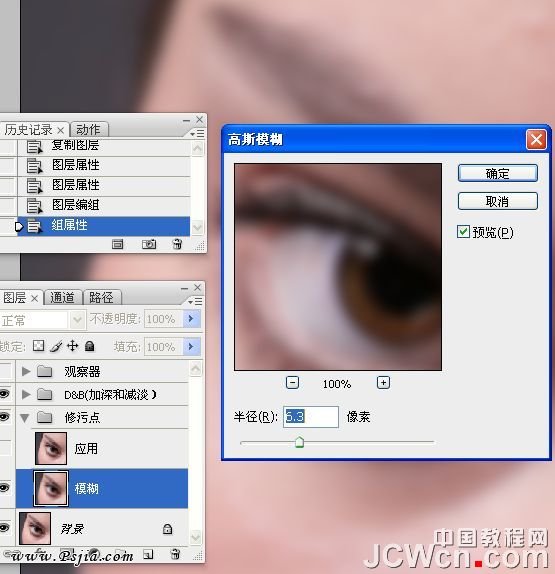Create new document from current state icon
The width and height of the screenshot is (555, 574).
pos(118,244)
